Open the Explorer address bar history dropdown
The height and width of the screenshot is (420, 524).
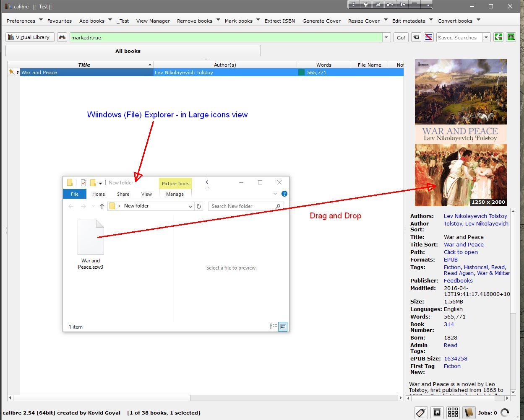point(190,206)
